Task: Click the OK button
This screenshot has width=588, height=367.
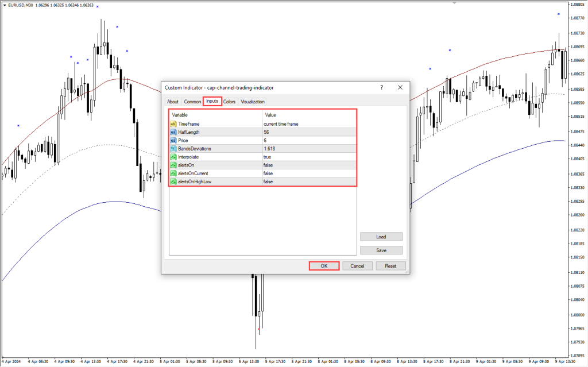Action: [x=324, y=266]
